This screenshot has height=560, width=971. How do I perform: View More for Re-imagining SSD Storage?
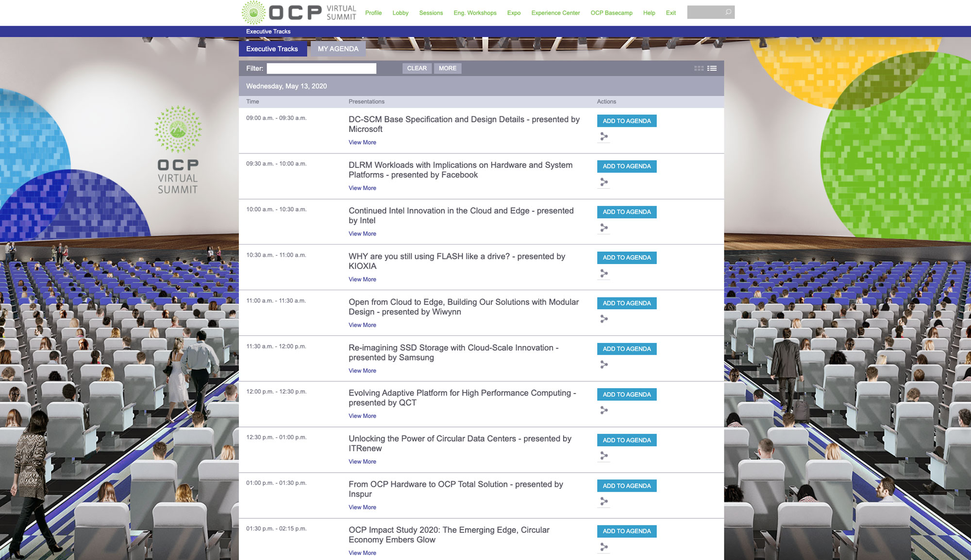point(362,371)
